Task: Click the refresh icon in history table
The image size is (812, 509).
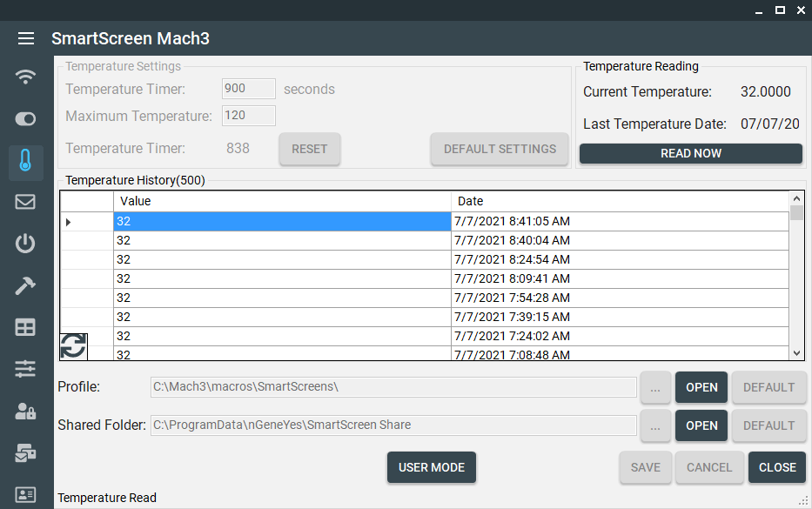Action: [x=73, y=345]
